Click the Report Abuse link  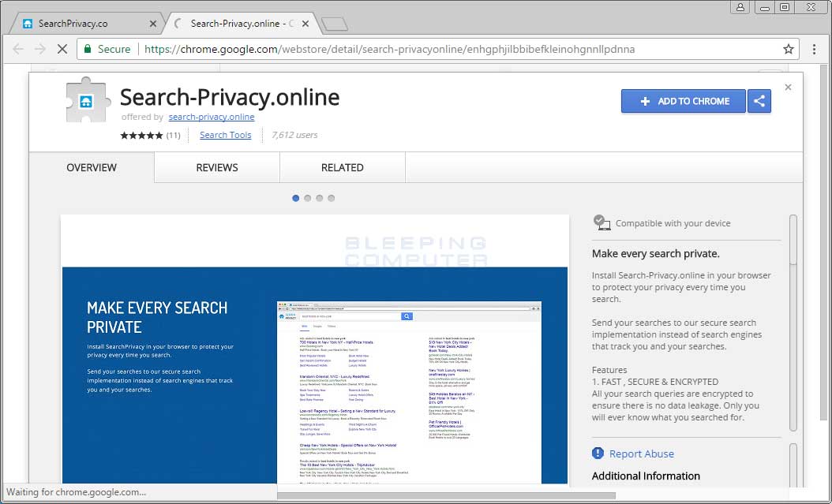click(642, 454)
